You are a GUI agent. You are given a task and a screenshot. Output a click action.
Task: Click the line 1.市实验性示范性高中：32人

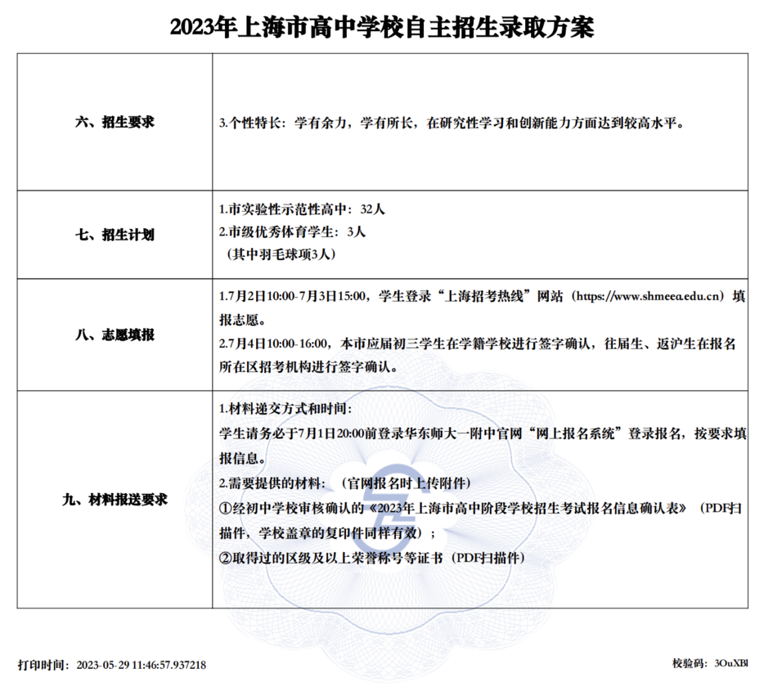302,209
